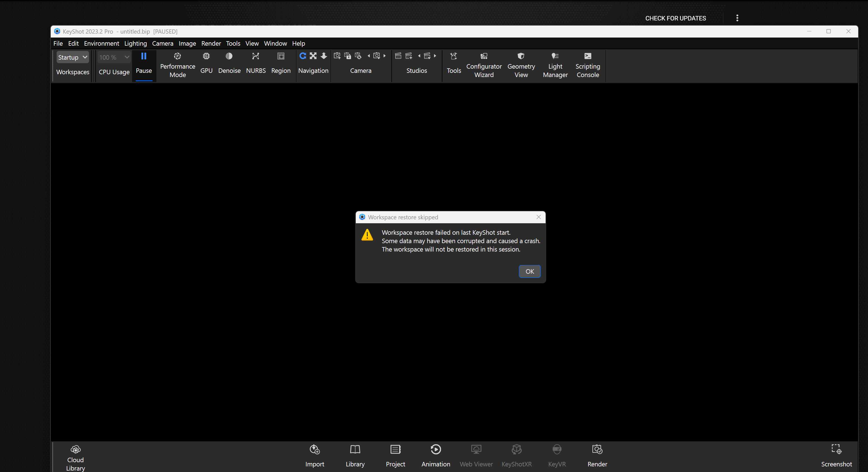This screenshot has height=472, width=868.
Task: Open the Camera menu
Action: point(162,43)
